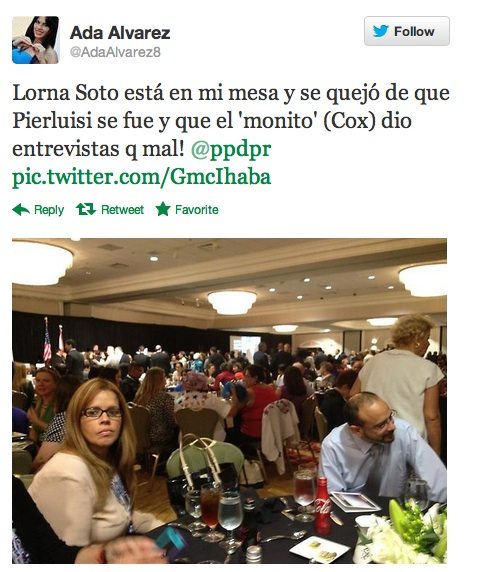
Task: Select the Reply text label
Action: coord(49,210)
